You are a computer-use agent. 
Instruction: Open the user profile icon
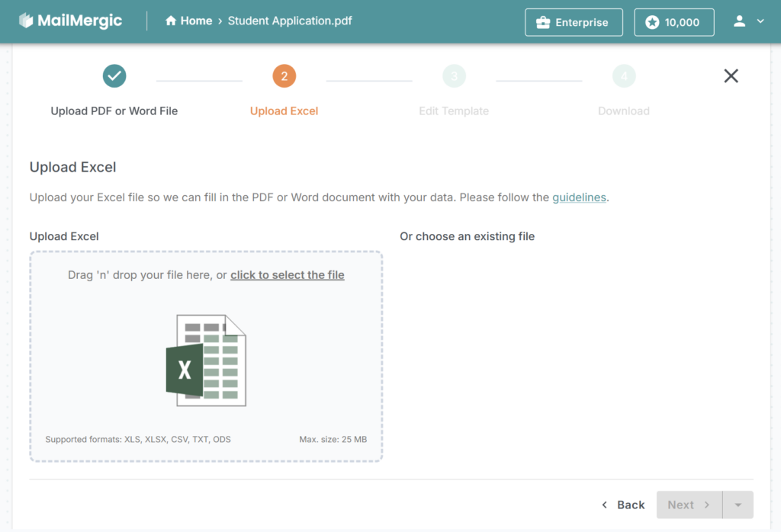click(x=738, y=21)
